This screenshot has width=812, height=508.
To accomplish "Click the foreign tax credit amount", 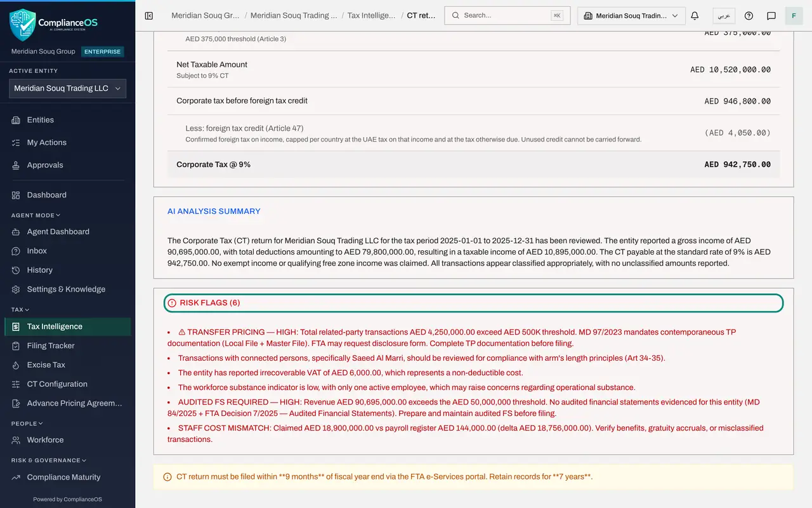I will pos(737,133).
